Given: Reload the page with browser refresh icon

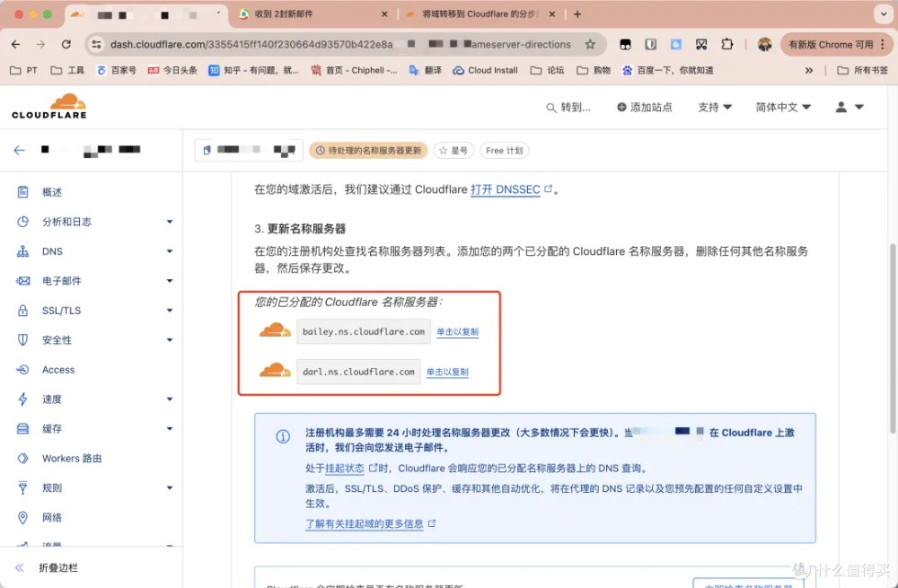Looking at the screenshot, I should pos(66,44).
